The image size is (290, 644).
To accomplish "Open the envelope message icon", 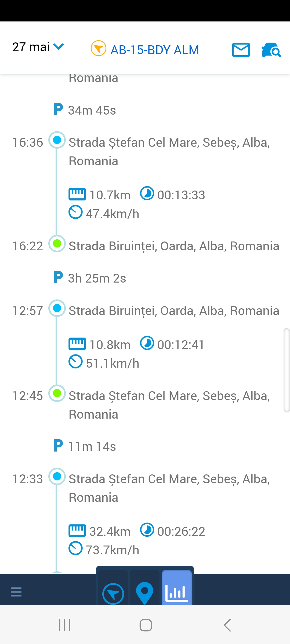I will pos(241,50).
